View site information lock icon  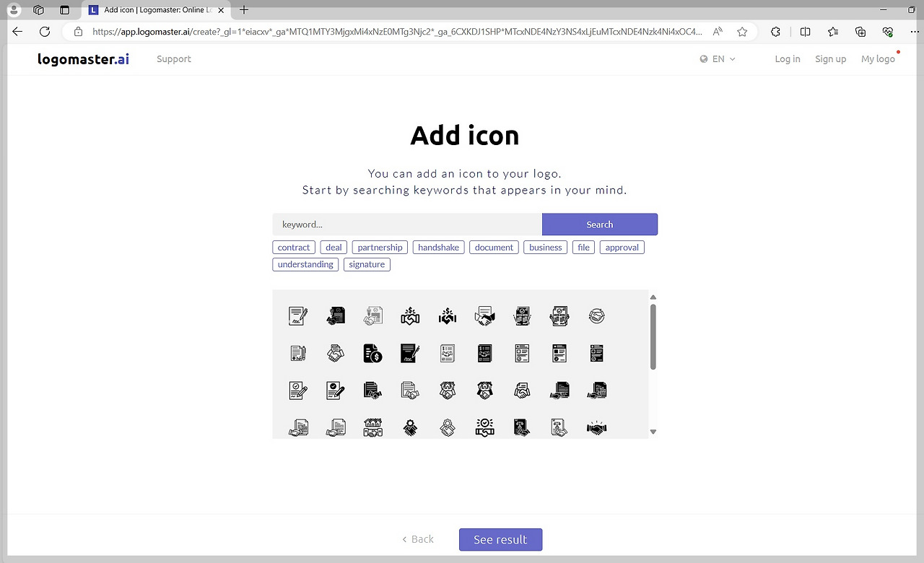tap(79, 32)
